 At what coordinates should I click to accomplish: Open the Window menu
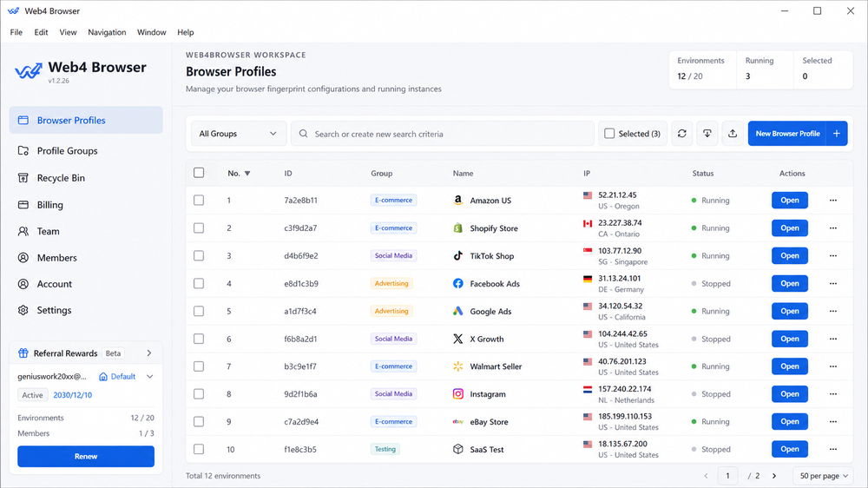click(x=152, y=32)
